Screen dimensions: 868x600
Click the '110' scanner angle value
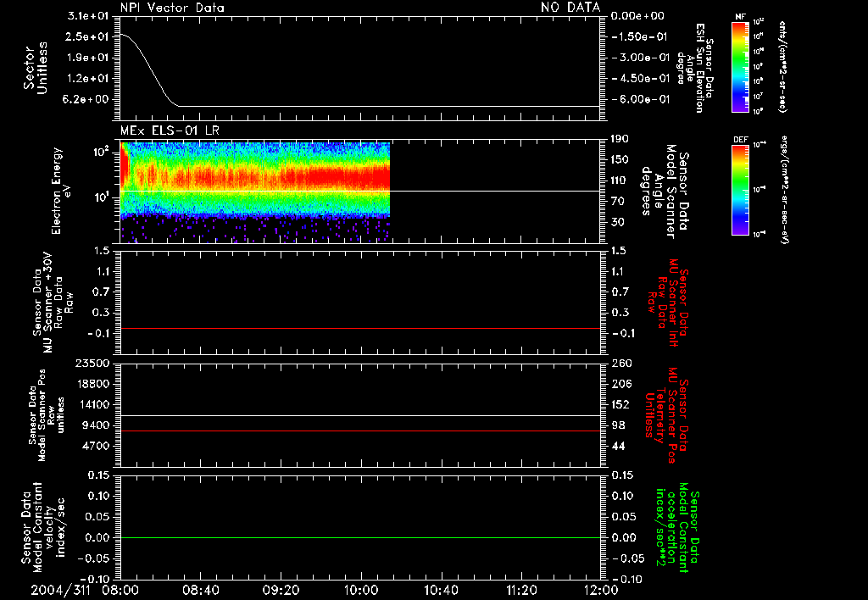620,181
